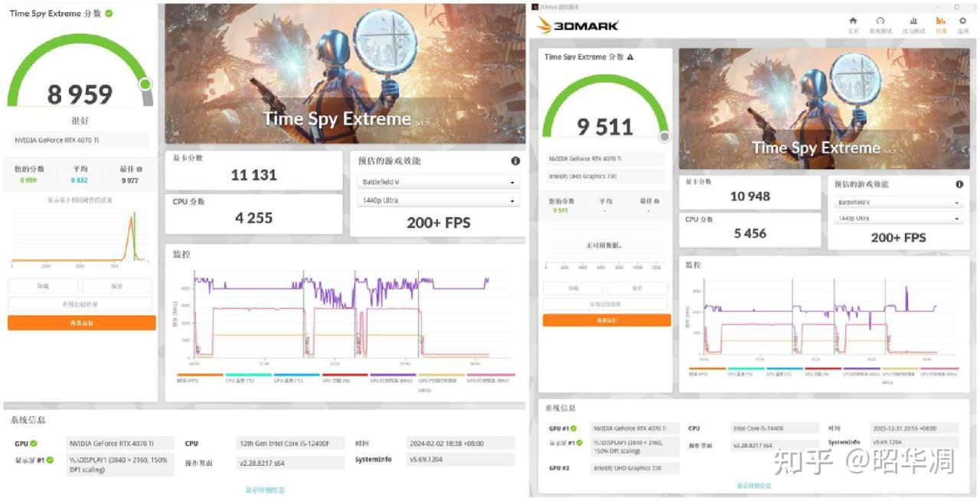Viewport: 980px width, 501px height.
Task: Open the Stress Tests bar-chart tab
Action: [913, 24]
